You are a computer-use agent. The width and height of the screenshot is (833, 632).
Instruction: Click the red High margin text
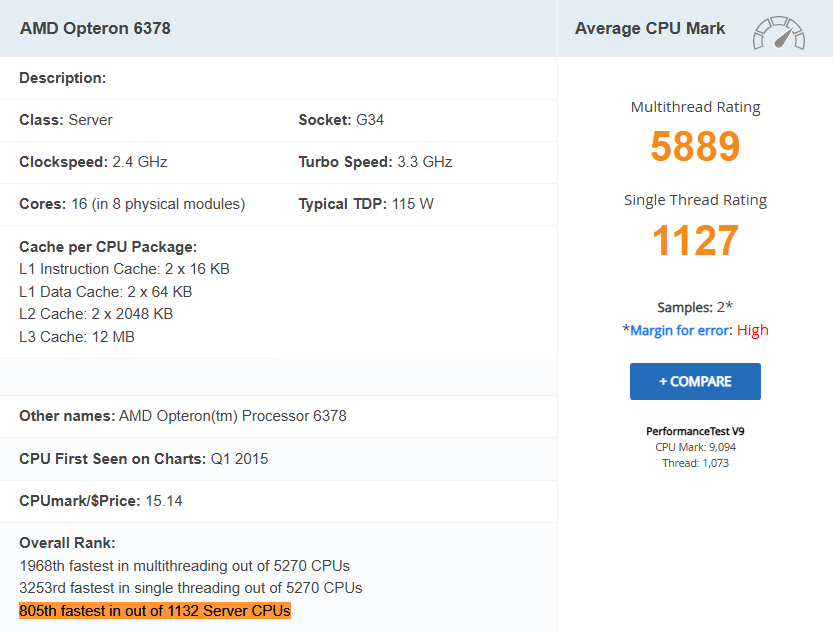pyautogui.click(x=753, y=330)
